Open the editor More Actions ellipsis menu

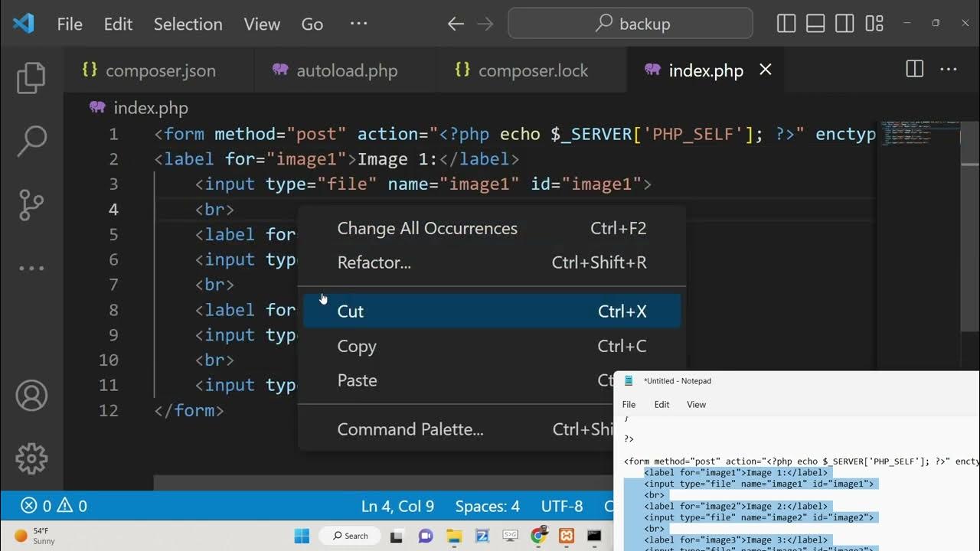[949, 70]
